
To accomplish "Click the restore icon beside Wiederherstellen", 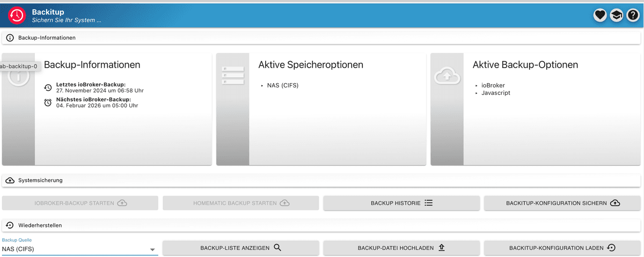I will [10, 225].
